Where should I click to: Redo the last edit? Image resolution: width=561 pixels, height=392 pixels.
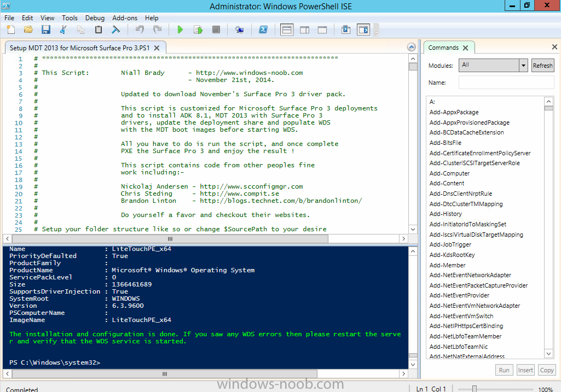pyautogui.click(x=157, y=30)
